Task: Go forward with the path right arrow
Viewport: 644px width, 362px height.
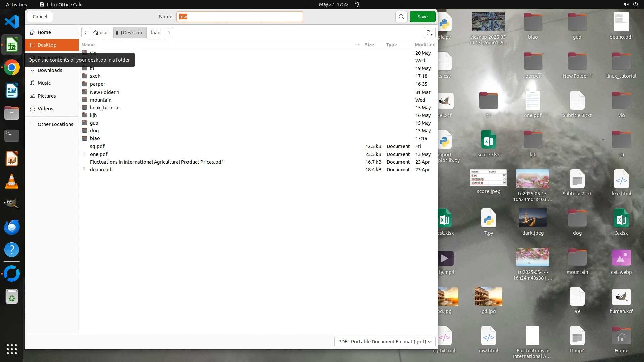Action: [169, 33]
